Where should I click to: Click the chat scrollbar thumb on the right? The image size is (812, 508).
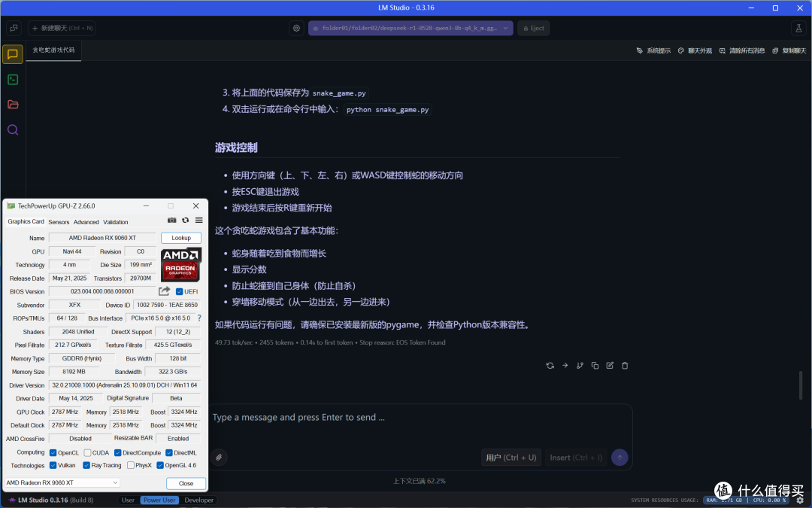click(x=801, y=385)
